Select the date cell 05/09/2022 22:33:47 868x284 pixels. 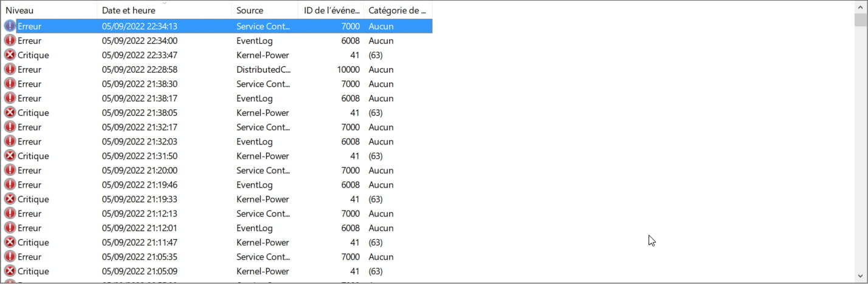coord(139,55)
